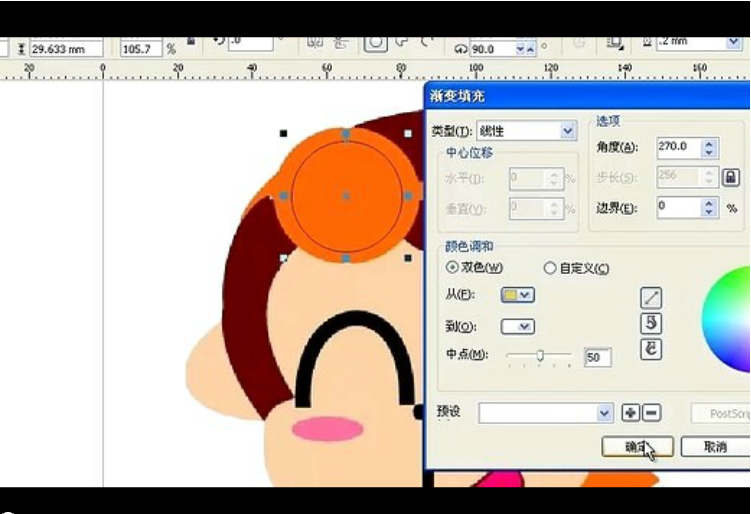
Task: Remove the preset with the minus icon
Action: [651, 412]
